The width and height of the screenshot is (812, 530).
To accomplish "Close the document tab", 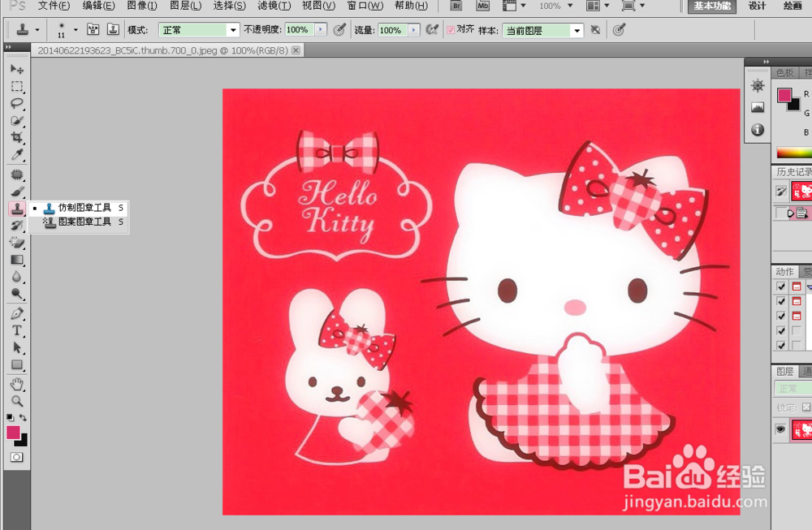I will click(296, 50).
